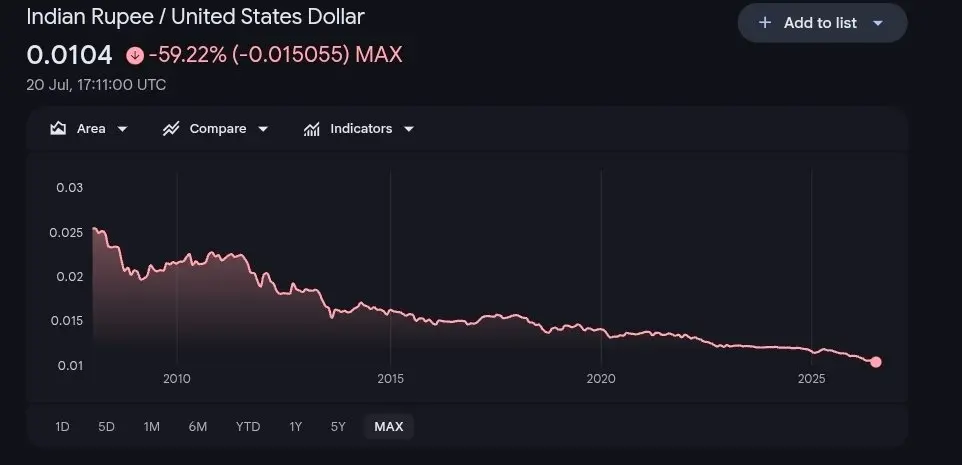The width and height of the screenshot is (962, 465).
Task: Click the Area chart type icon
Action: pyautogui.click(x=58, y=128)
